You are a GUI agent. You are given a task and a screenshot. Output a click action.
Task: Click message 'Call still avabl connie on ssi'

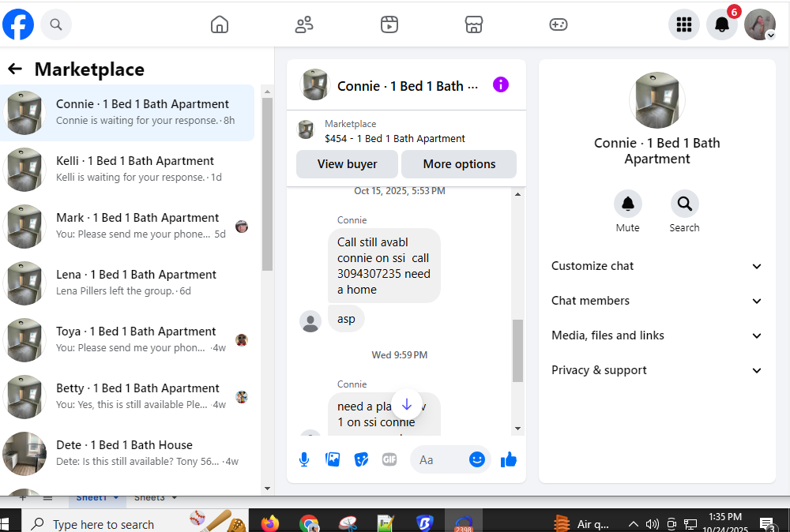click(x=384, y=266)
